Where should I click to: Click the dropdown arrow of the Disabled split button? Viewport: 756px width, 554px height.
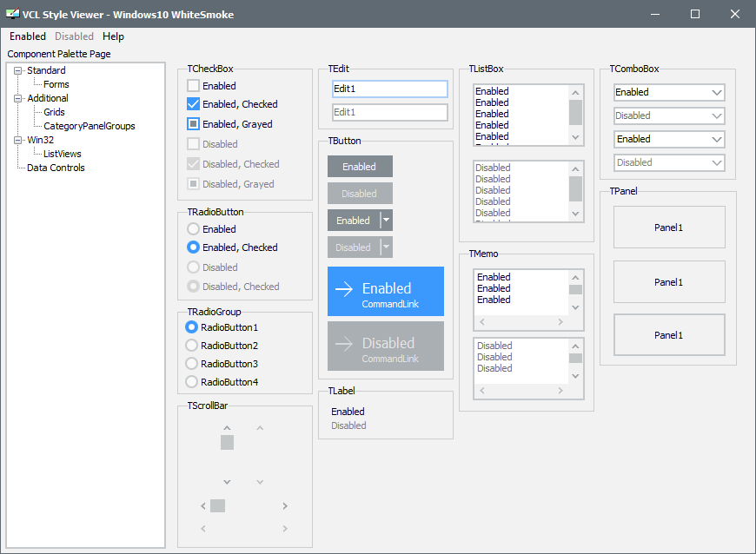pyautogui.click(x=386, y=247)
